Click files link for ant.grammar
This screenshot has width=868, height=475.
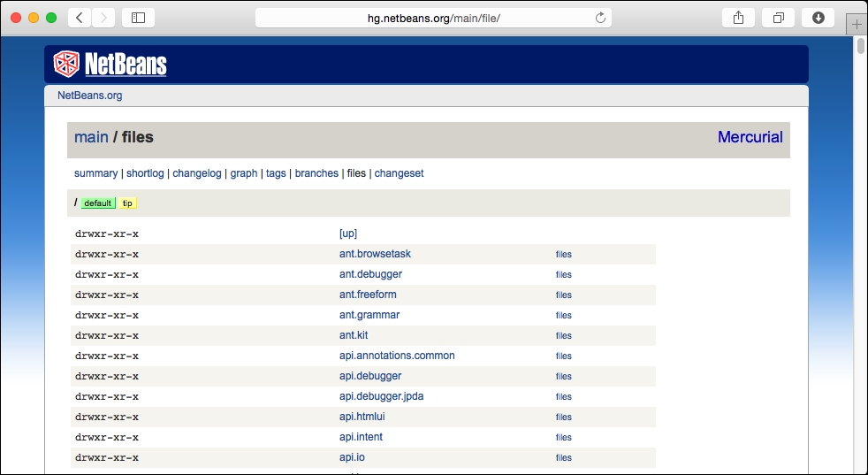coord(564,316)
